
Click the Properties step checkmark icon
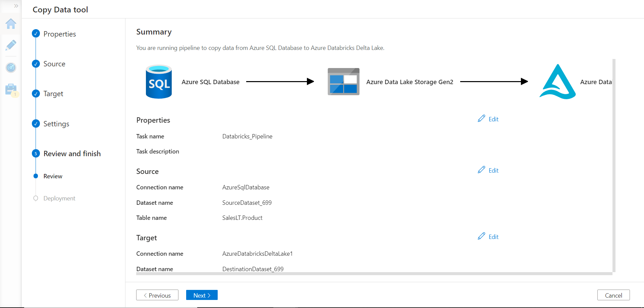(36, 34)
